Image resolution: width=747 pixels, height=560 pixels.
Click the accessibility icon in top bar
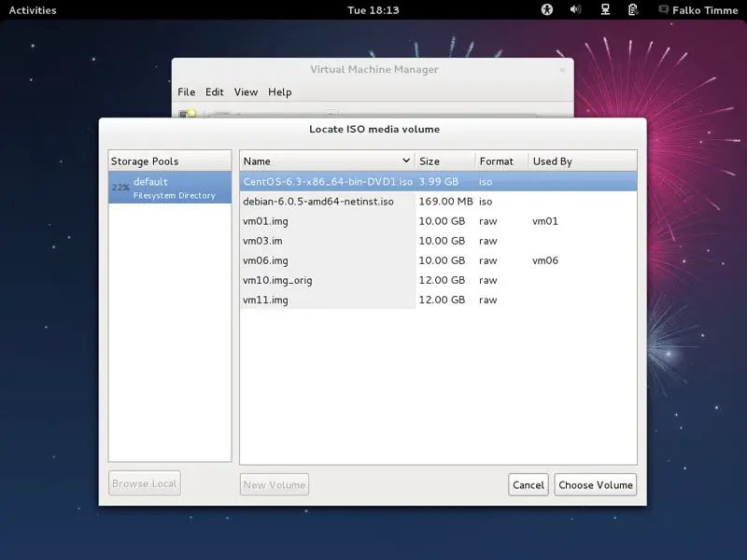[547, 10]
